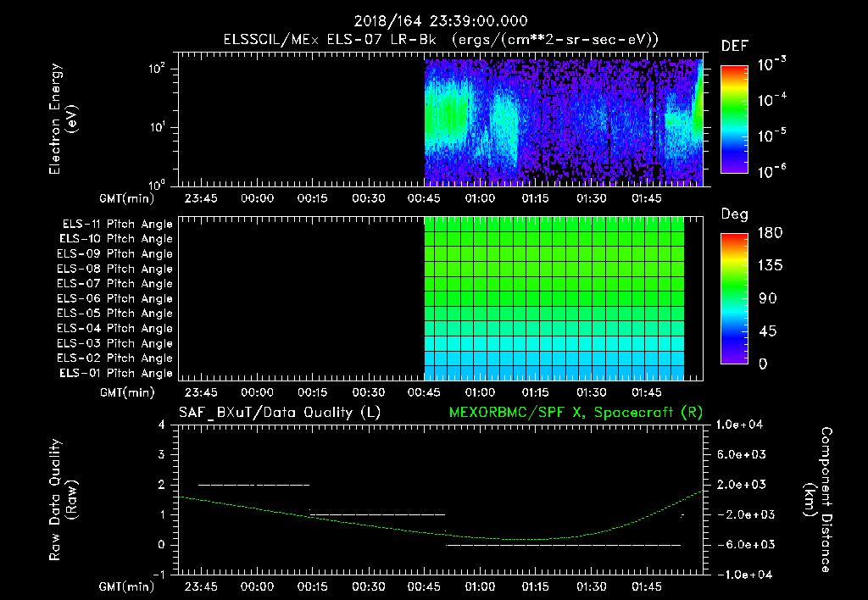Select the ELS-10 Pitch Angle row label
Viewport: 868px width, 600px height.
(116, 239)
